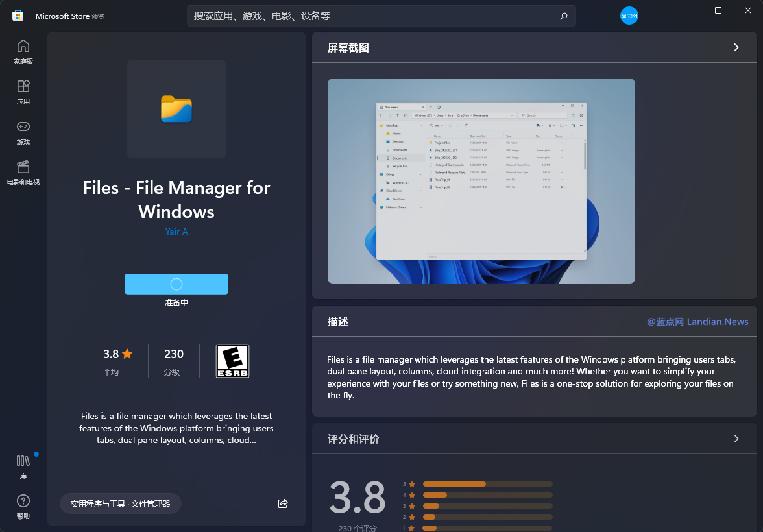Open the Games (游戏) section
The width and height of the screenshot is (763, 532).
pos(23,132)
